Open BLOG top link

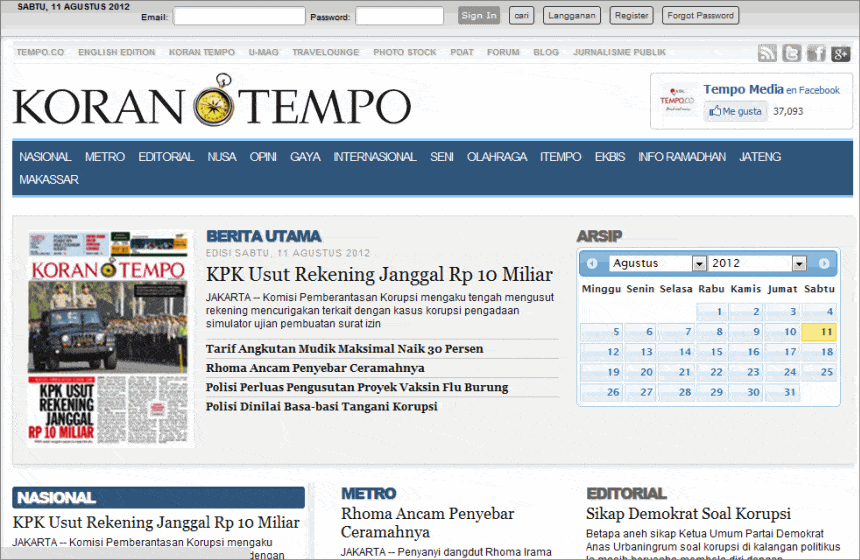(546, 52)
